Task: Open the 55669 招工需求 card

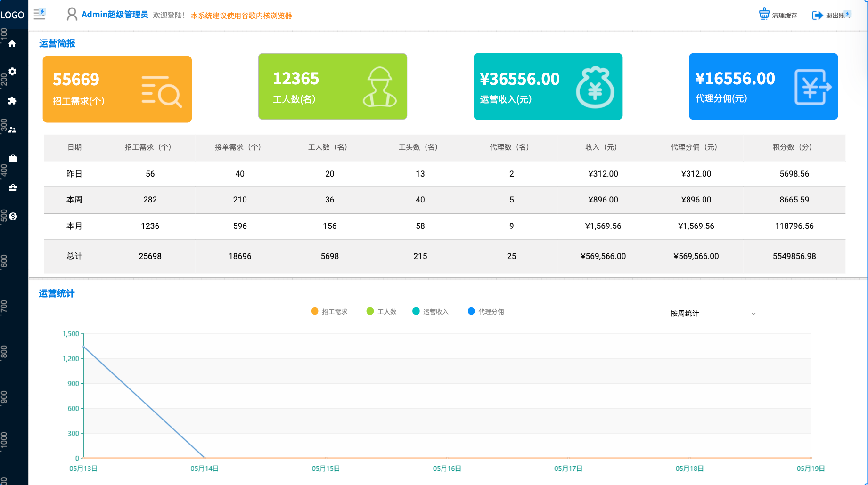Action: click(117, 89)
